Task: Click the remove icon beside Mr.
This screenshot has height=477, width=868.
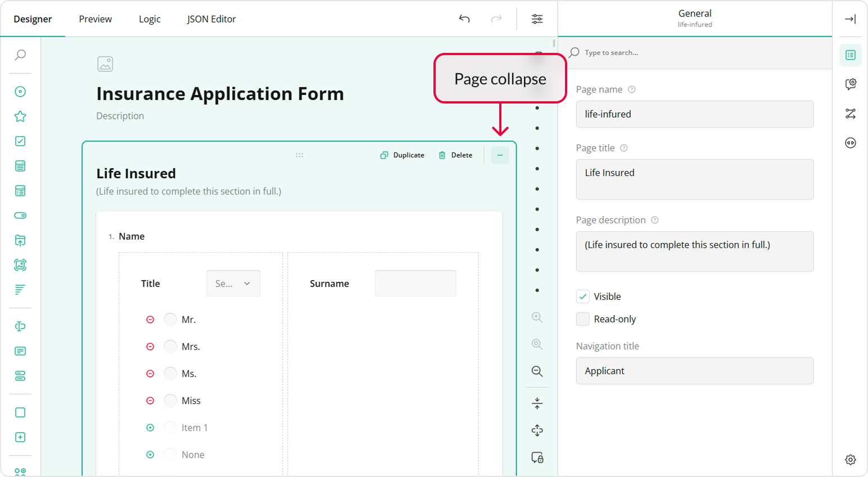Action: pyautogui.click(x=150, y=319)
